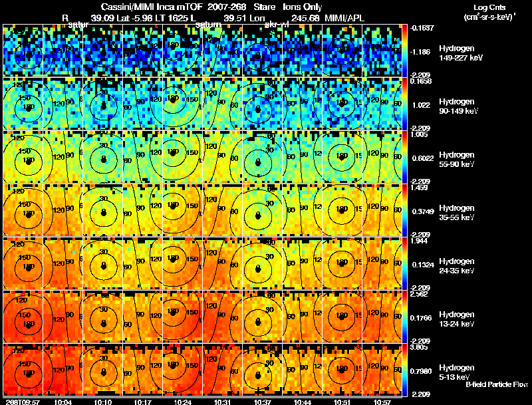
Task: Click the colorbar value '0.1658'
Action: [x=421, y=81]
